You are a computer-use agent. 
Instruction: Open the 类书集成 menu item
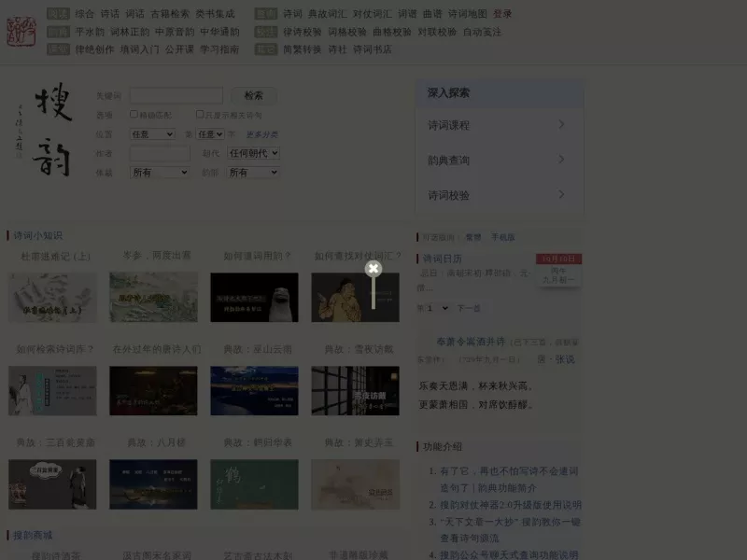pos(215,14)
